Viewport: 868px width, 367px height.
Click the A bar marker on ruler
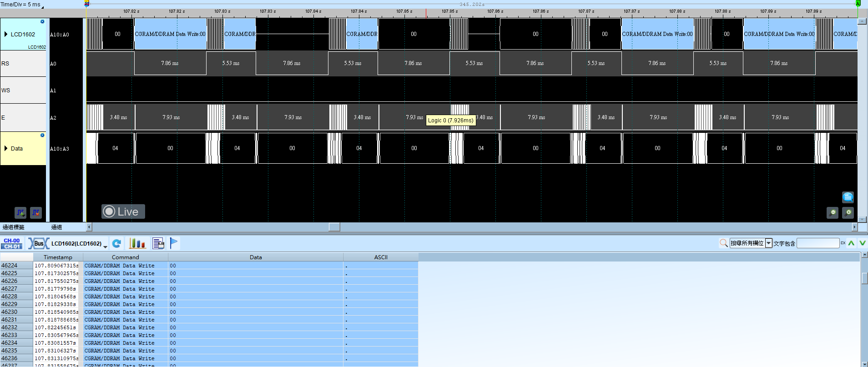[858, 4]
